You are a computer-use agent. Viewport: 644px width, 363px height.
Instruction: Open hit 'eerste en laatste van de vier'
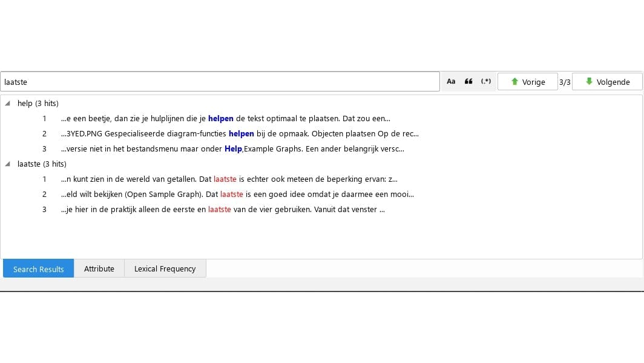tap(223, 209)
